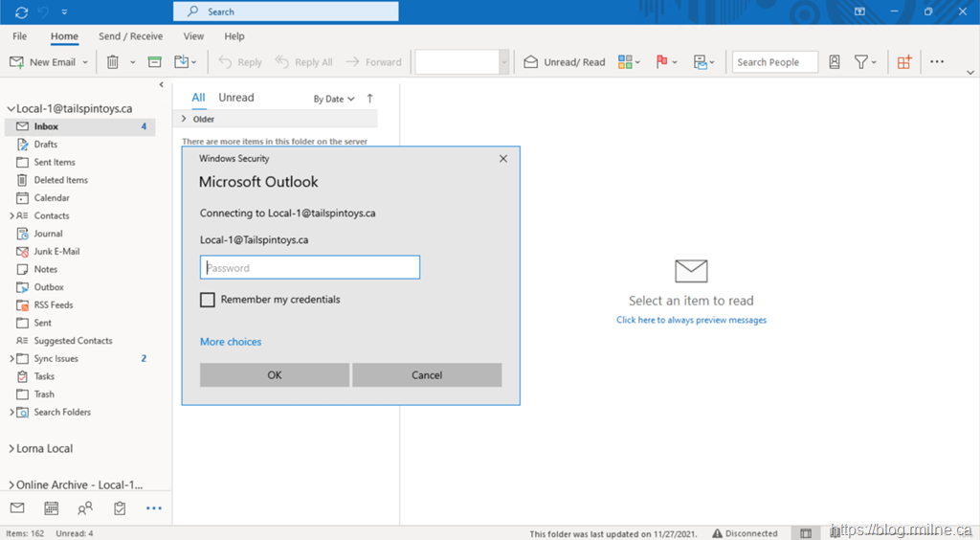Open the Send / Receive ribbon tab
The image size is (980, 540).
130,36
